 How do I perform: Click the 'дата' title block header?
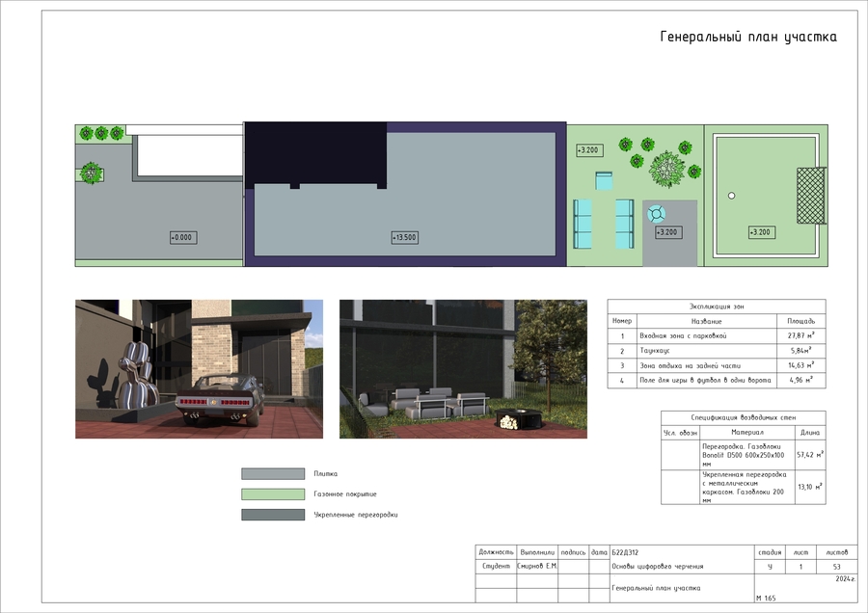pos(599,552)
